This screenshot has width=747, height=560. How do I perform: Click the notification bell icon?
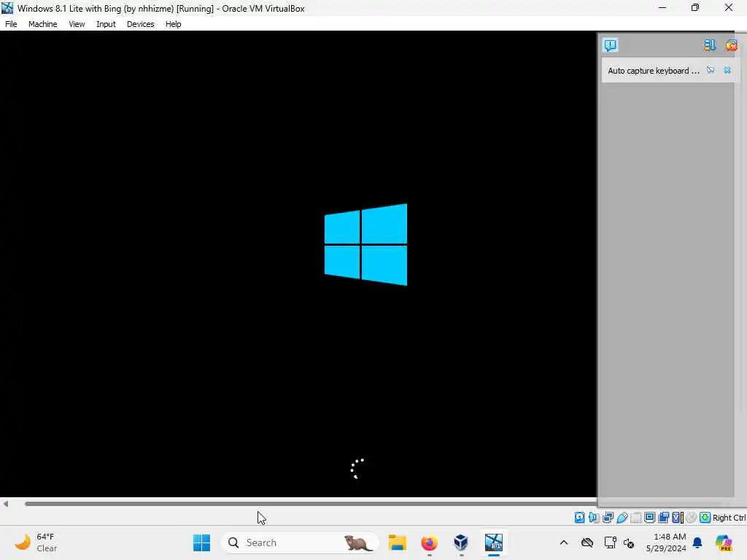(697, 542)
